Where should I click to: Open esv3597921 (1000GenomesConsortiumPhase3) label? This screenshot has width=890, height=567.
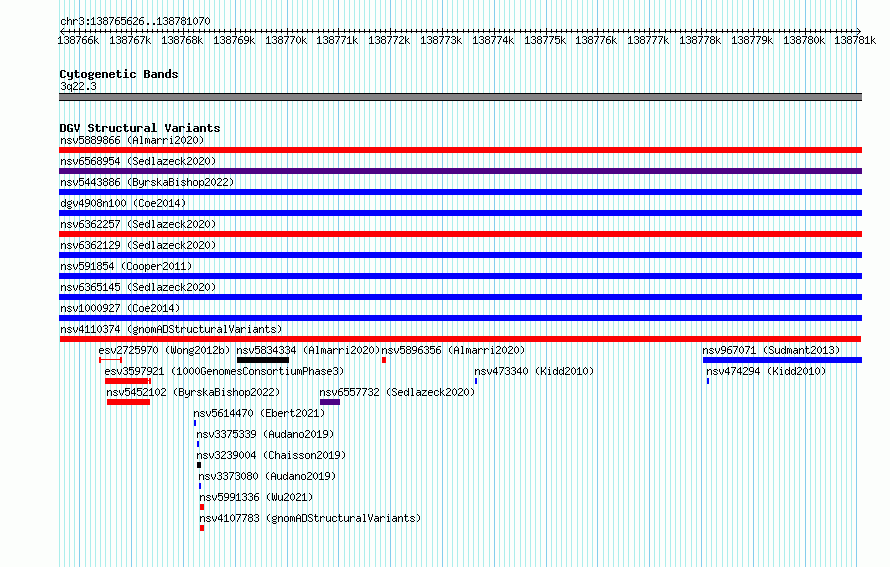click(x=224, y=371)
